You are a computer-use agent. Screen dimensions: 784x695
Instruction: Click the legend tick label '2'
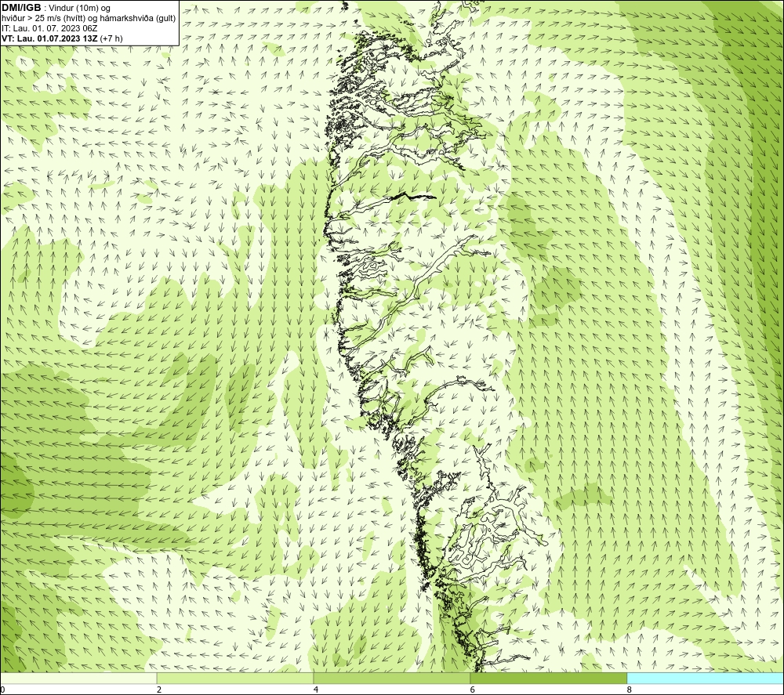coord(159,690)
